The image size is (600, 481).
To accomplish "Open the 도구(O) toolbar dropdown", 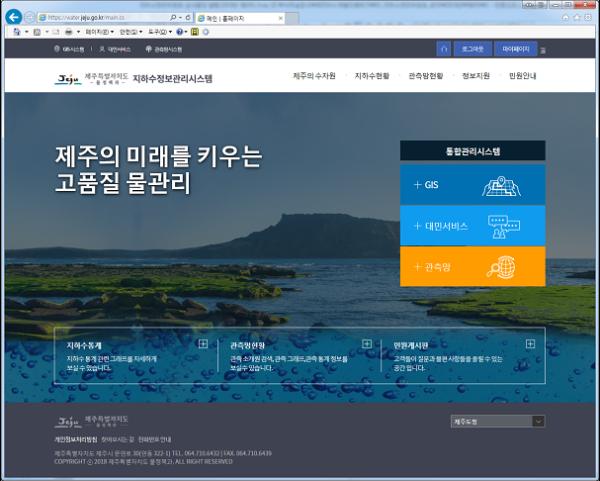I will click(160, 32).
